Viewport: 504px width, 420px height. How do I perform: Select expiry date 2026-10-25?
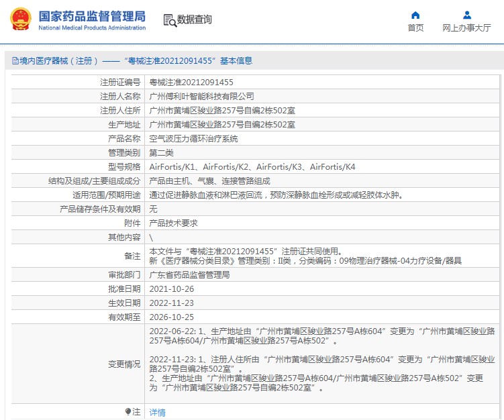click(x=172, y=317)
